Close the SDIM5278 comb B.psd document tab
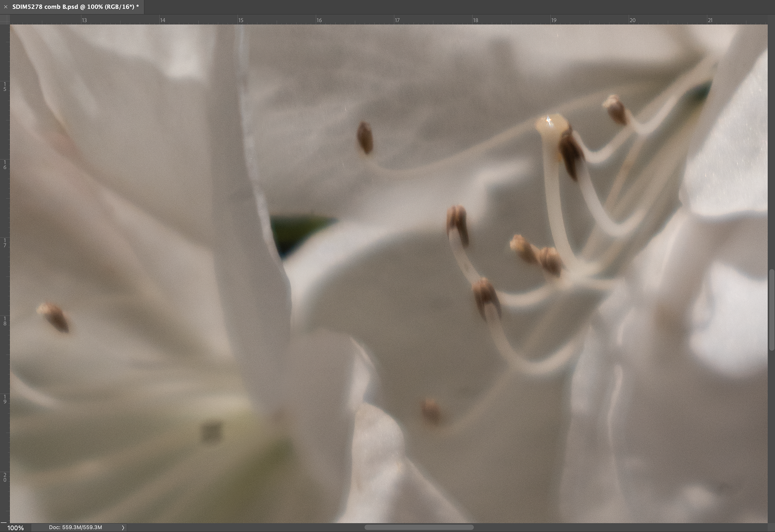 (x=6, y=7)
